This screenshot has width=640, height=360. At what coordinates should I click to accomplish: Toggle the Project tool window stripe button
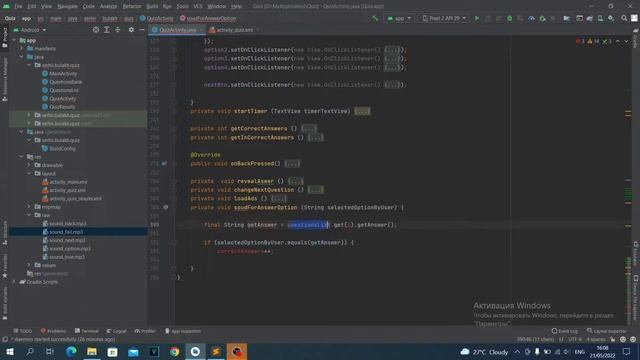coord(4,38)
